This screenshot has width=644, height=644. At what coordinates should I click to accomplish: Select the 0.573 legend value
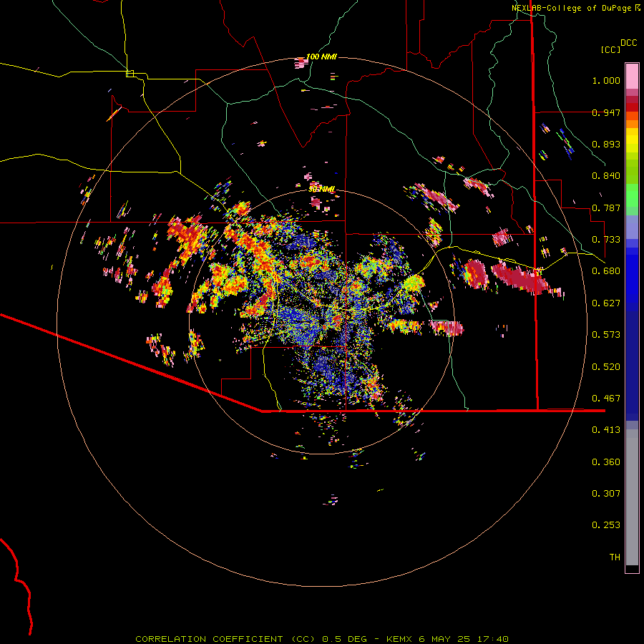click(606, 335)
